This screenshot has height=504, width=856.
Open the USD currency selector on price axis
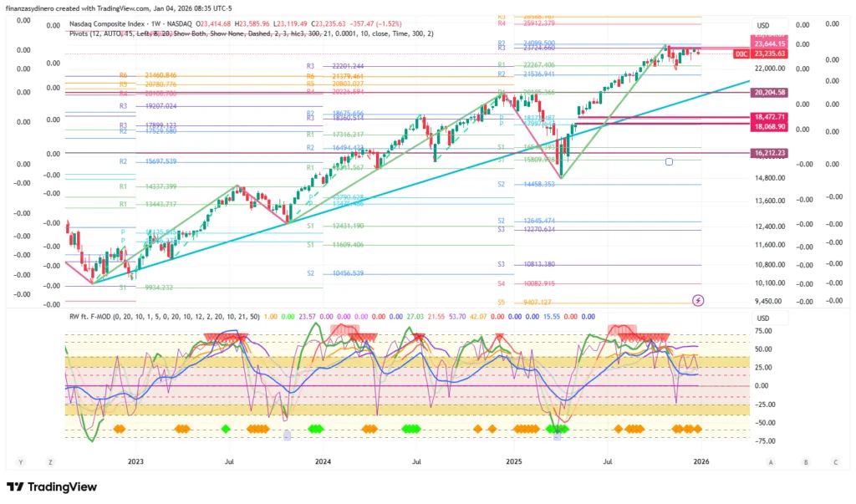tap(762, 26)
